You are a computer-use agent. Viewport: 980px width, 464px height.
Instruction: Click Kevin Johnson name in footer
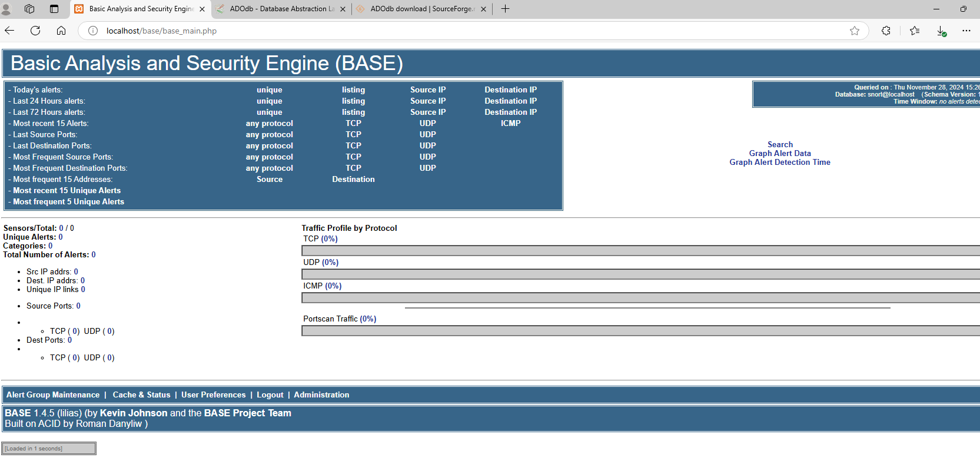(x=134, y=413)
